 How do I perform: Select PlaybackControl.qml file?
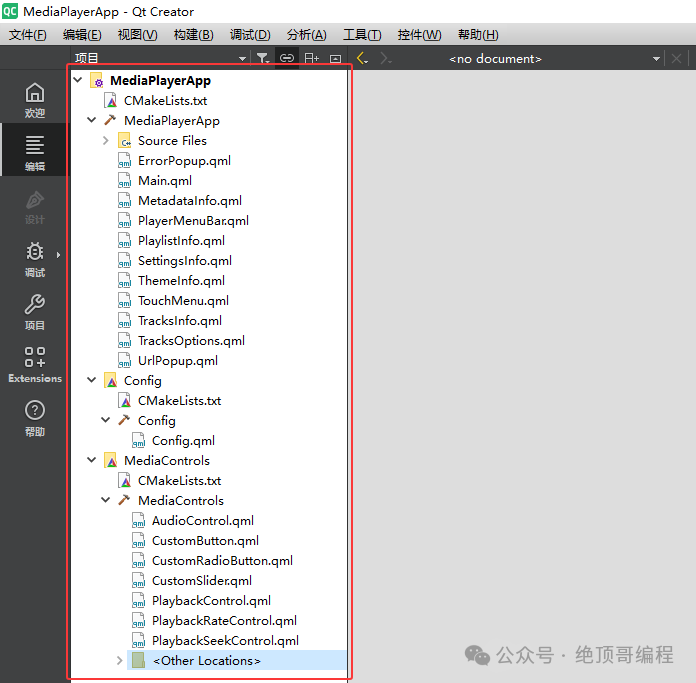click(211, 600)
